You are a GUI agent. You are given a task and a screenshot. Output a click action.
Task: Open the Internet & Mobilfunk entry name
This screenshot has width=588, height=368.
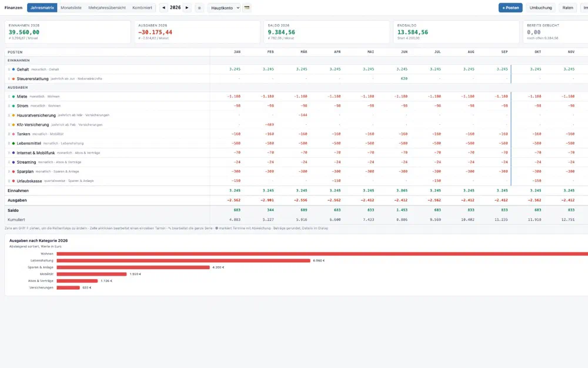[36, 153]
